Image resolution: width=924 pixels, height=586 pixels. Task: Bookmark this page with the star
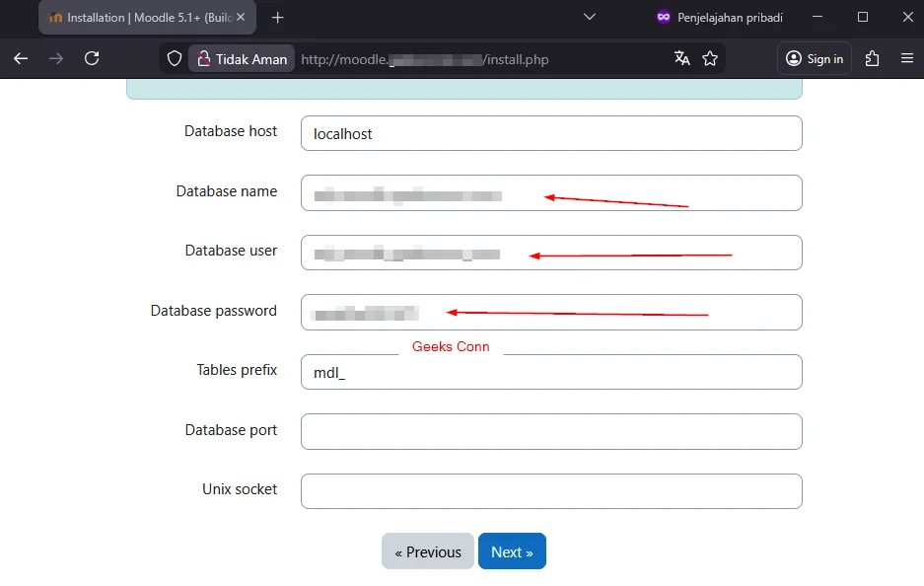709,58
